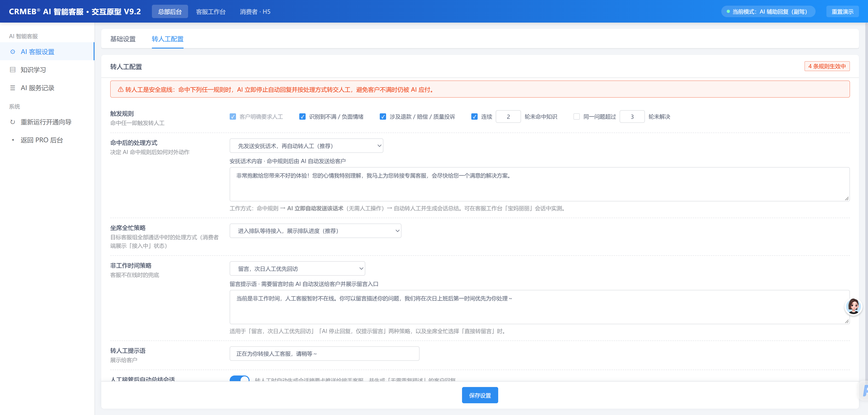Viewport: 868px width, 415px height.
Task: Uncheck 涉及退款 / 赔偿 / 质量投诉 checkbox
Action: click(383, 117)
